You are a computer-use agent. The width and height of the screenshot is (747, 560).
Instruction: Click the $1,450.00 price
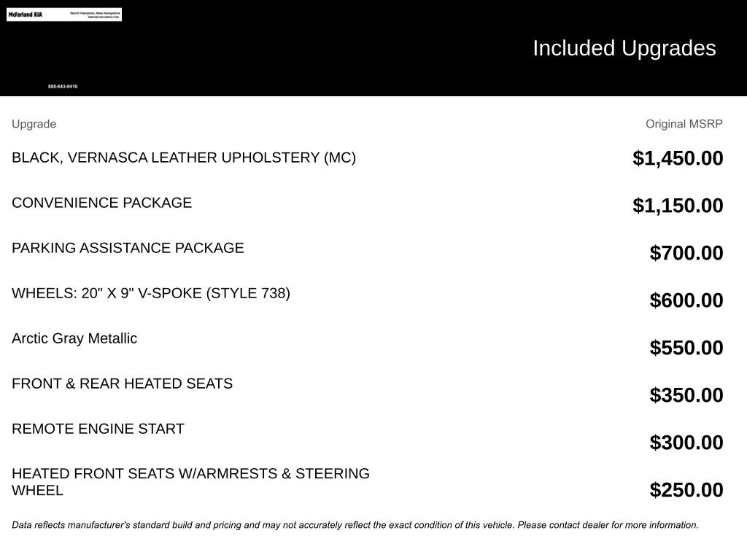pos(678,158)
